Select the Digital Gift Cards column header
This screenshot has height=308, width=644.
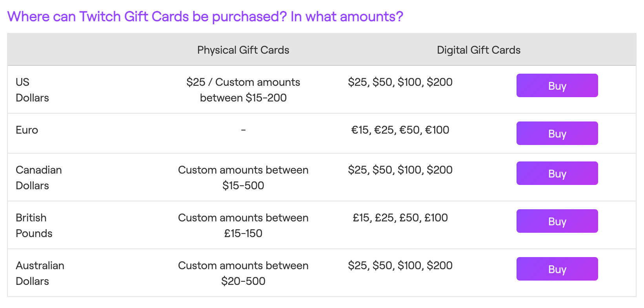[478, 50]
